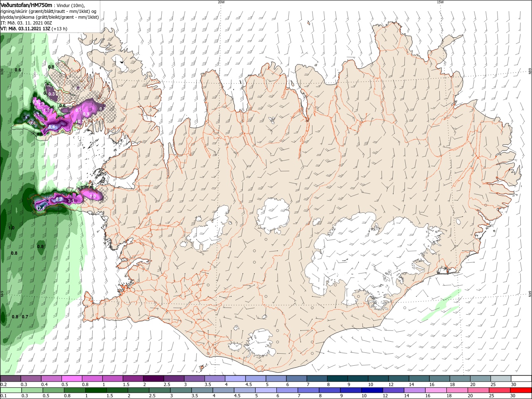Pick the light gray 25–30 snow legend swatch
Image resolution: width=532 pixels, height=399 pixels.
[x=501, y=379]
